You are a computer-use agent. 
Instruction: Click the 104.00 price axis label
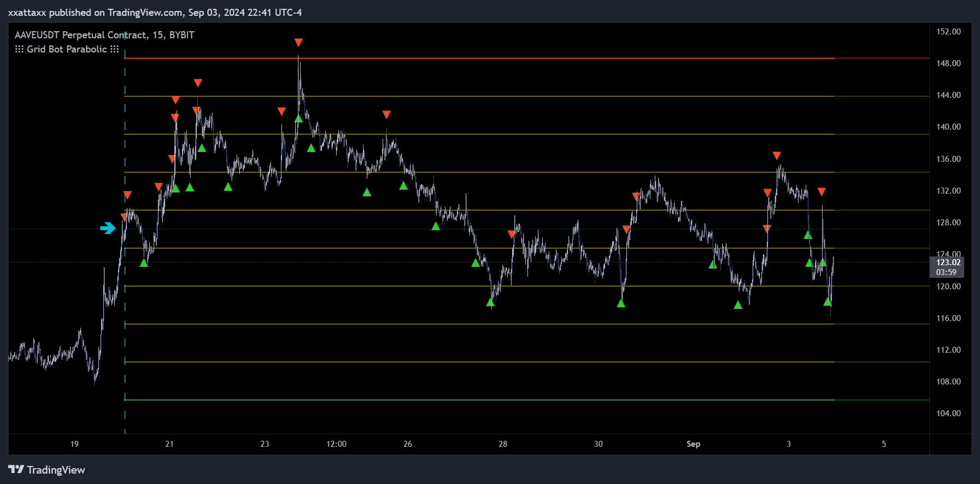coord(948,413)
